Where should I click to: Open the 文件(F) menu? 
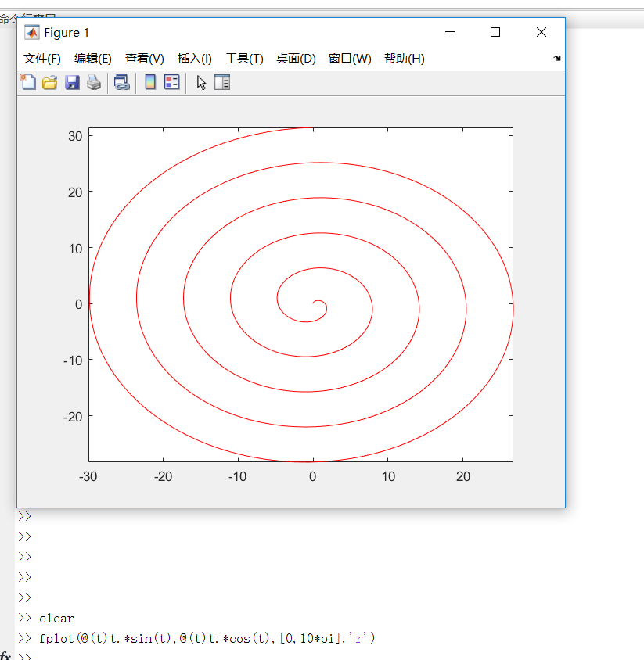click(42, 58)
